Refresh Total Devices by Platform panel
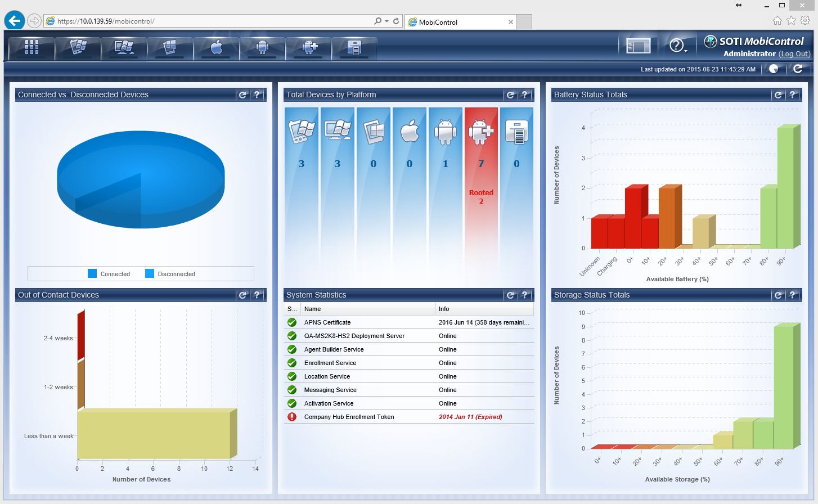 510,95
